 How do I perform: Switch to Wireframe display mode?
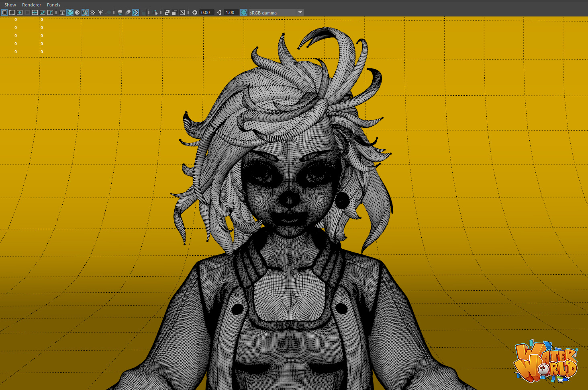click(x=62, y=12)
